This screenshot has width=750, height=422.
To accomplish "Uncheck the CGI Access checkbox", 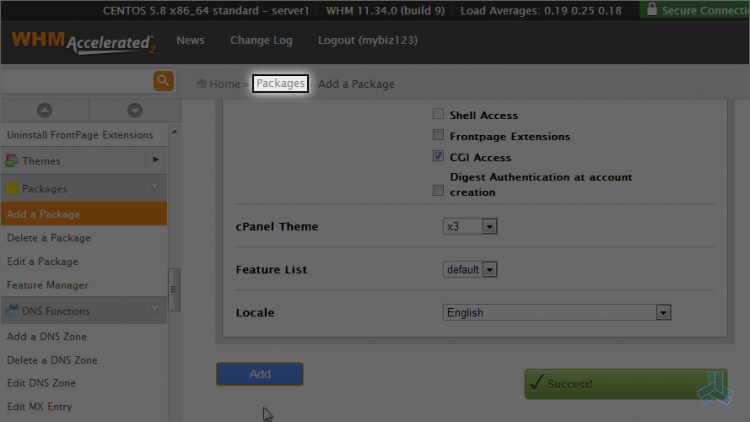I will [x=438, y=156].
